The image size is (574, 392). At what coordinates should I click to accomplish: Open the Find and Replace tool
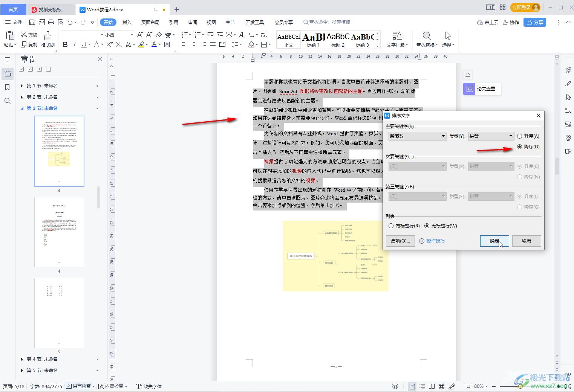coord(427,39)
